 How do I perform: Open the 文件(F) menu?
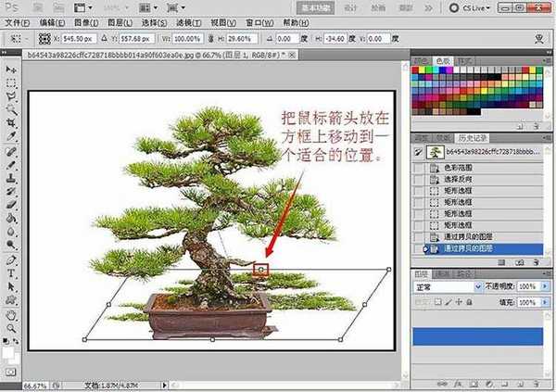[17, 22]
